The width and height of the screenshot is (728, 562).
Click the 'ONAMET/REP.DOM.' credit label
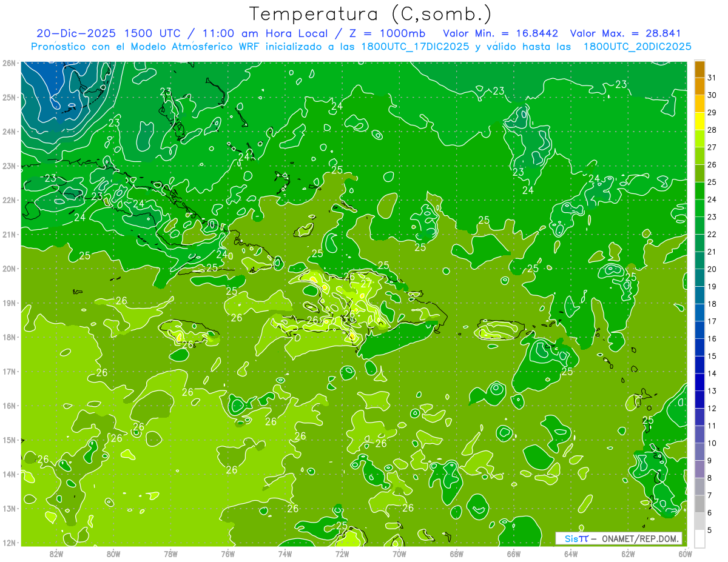coord(640,538)
